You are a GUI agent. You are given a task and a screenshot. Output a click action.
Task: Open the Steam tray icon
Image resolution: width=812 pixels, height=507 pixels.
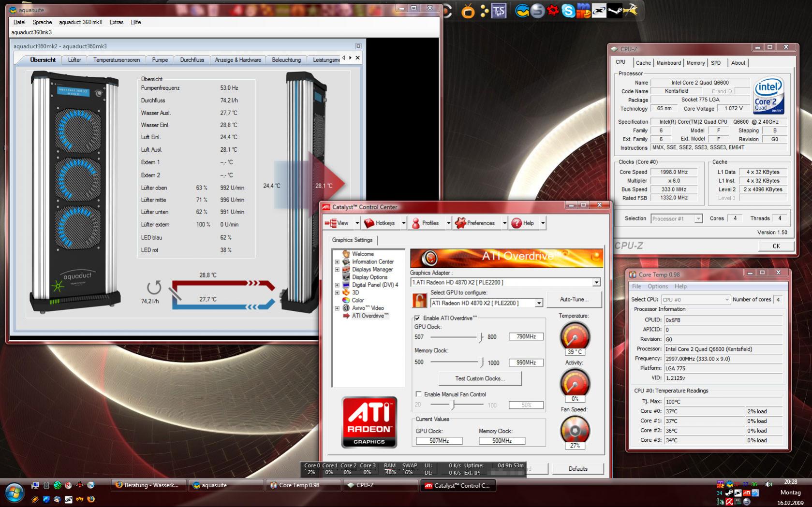(729, 493)
